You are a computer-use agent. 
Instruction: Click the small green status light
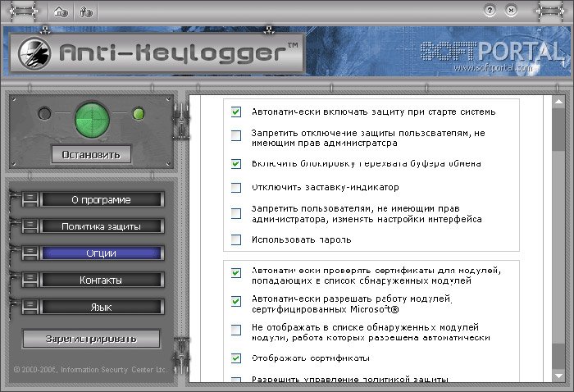(x=139, y=114)
